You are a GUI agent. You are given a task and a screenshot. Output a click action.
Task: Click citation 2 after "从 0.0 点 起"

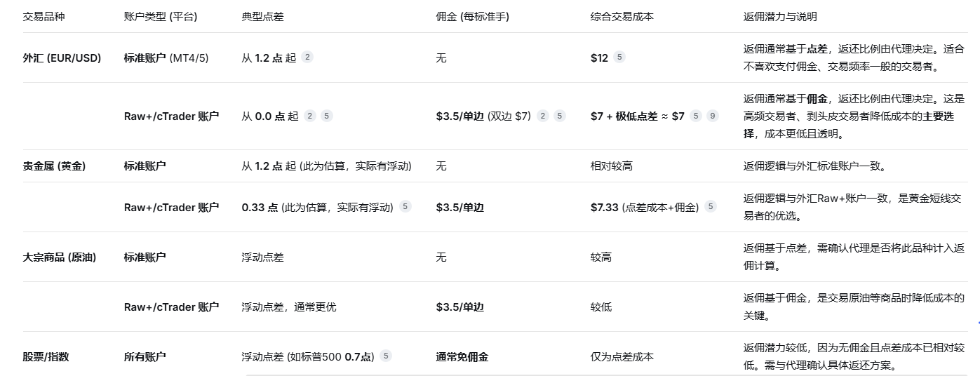(310, 116)
